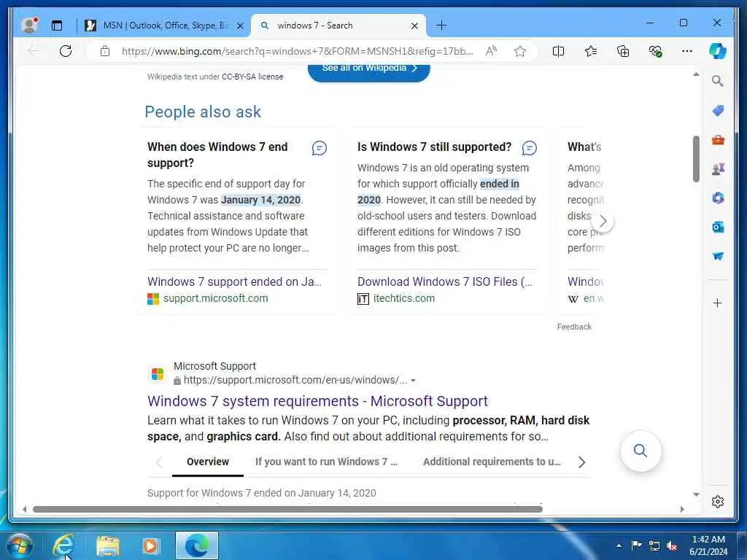747x560 pixels.
Task: Click 'itechtics.com' source text
Action: tap(404, 298)
